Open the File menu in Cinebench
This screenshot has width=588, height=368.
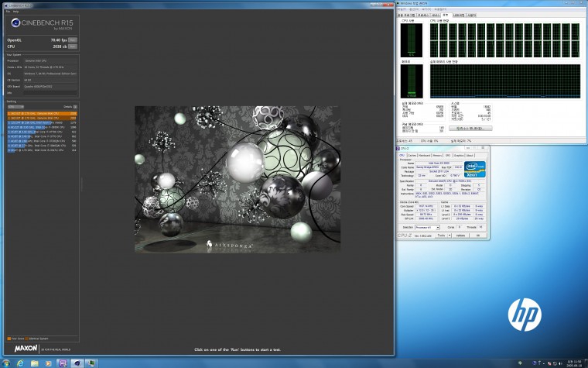point(8,12)
